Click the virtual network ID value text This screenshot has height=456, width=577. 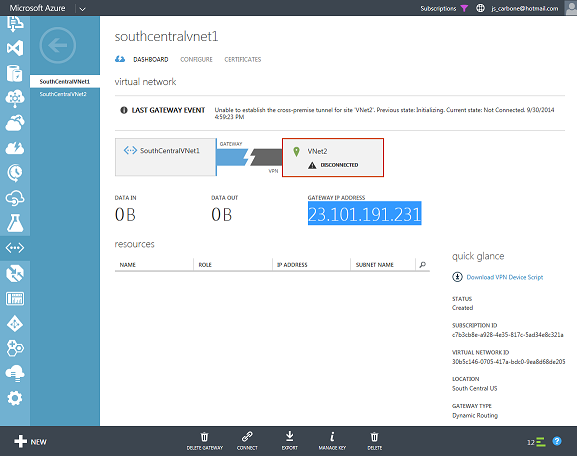509,361
